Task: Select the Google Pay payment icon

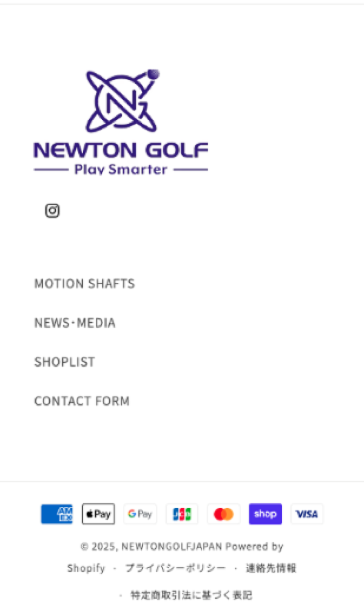Action: [140, 514]
